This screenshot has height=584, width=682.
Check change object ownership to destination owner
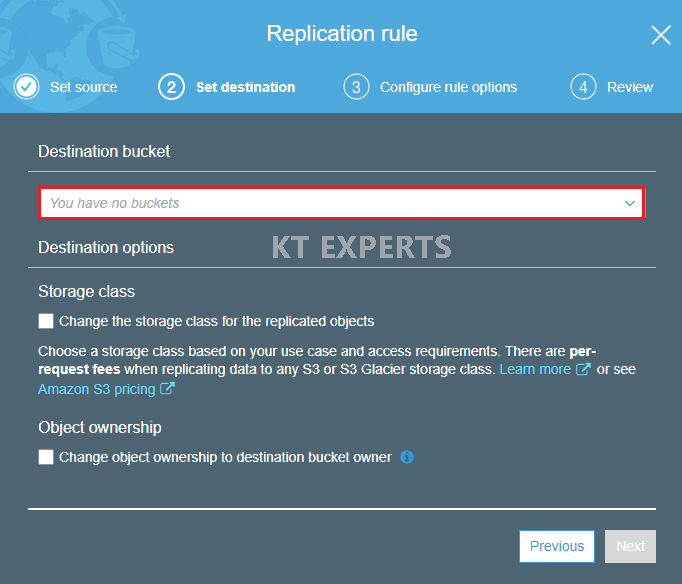click(x=46, y=457)
